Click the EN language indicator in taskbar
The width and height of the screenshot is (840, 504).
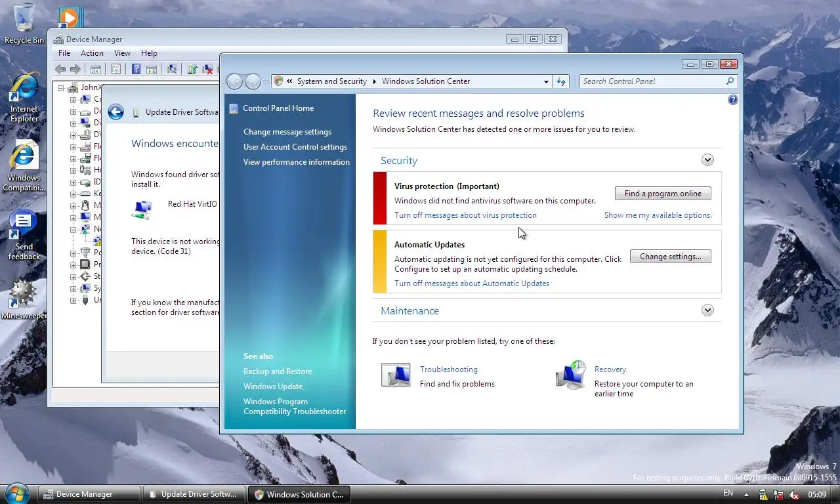728,493
